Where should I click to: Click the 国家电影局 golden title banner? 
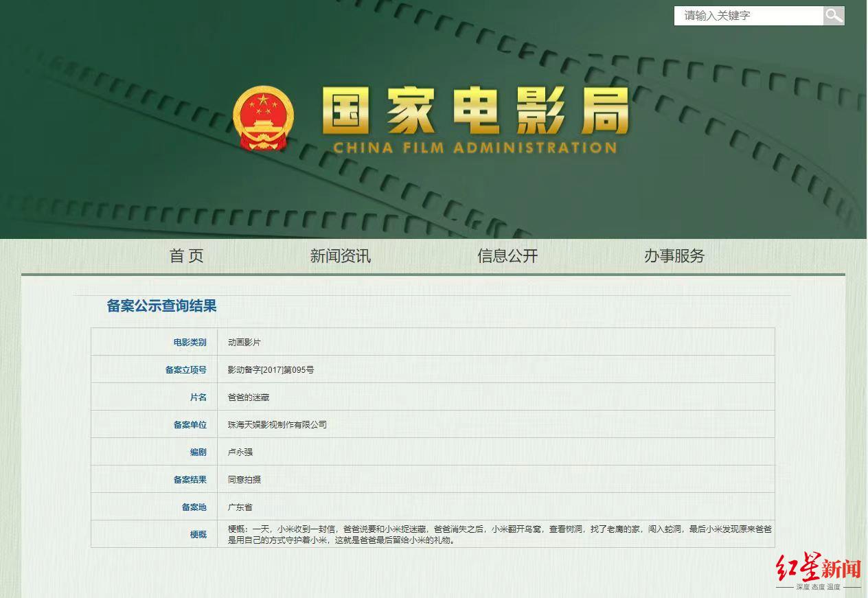click(475, 111)
